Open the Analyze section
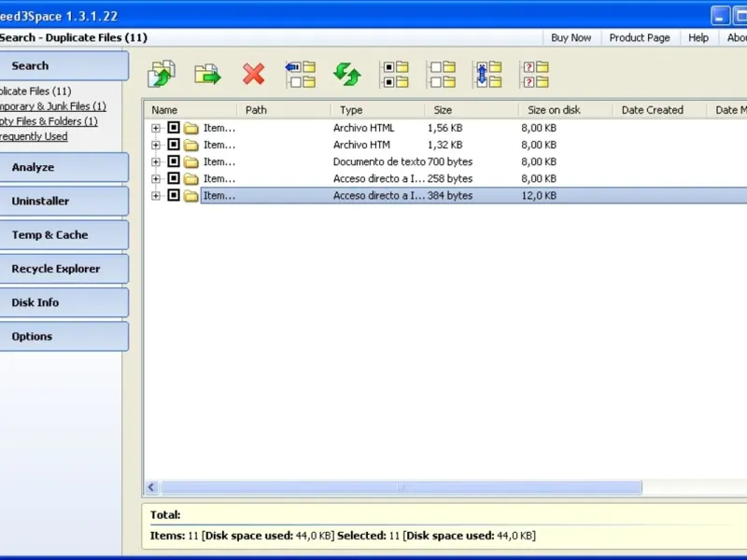Screen dimensions: 747x560 pyautogui.click(x=63, y=167)
